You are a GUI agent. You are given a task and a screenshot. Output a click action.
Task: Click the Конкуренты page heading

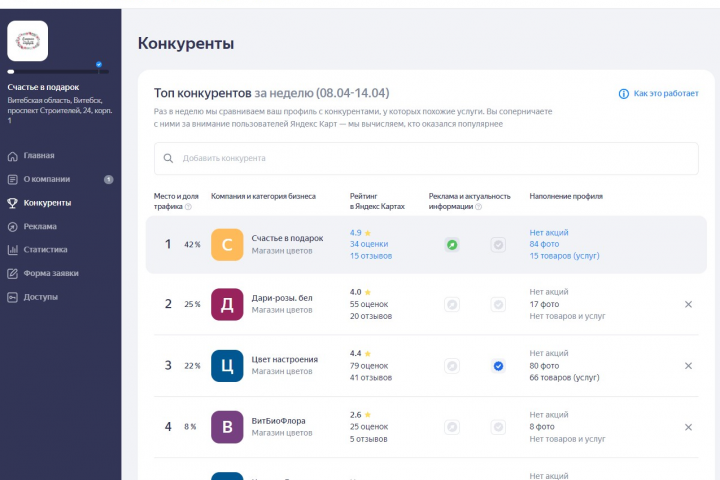click(186, 43)
